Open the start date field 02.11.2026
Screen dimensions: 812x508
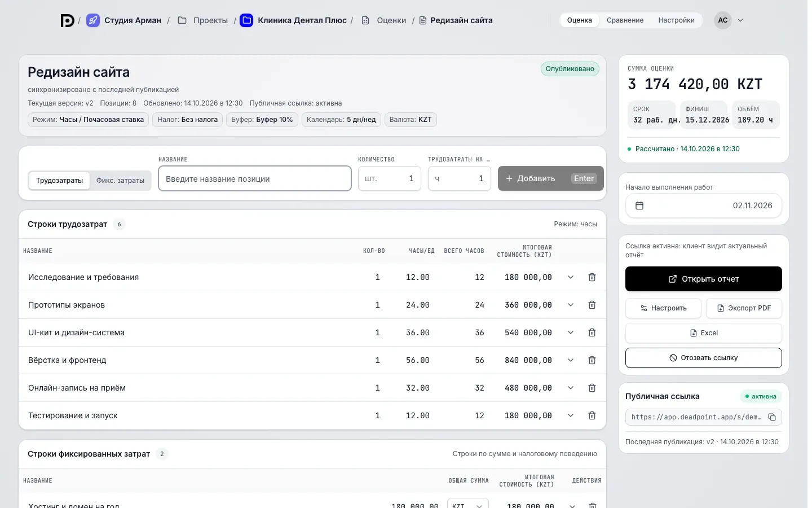(704, 205)
